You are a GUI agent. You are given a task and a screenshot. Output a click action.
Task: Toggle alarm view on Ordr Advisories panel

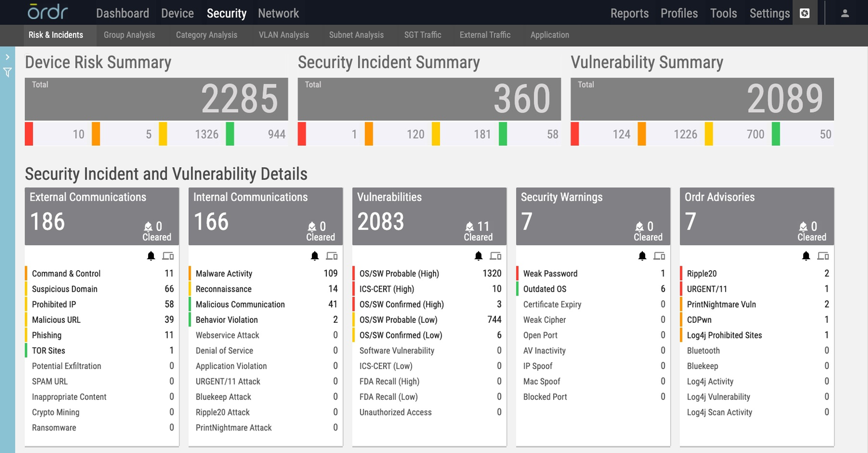(x=806, y=255)
